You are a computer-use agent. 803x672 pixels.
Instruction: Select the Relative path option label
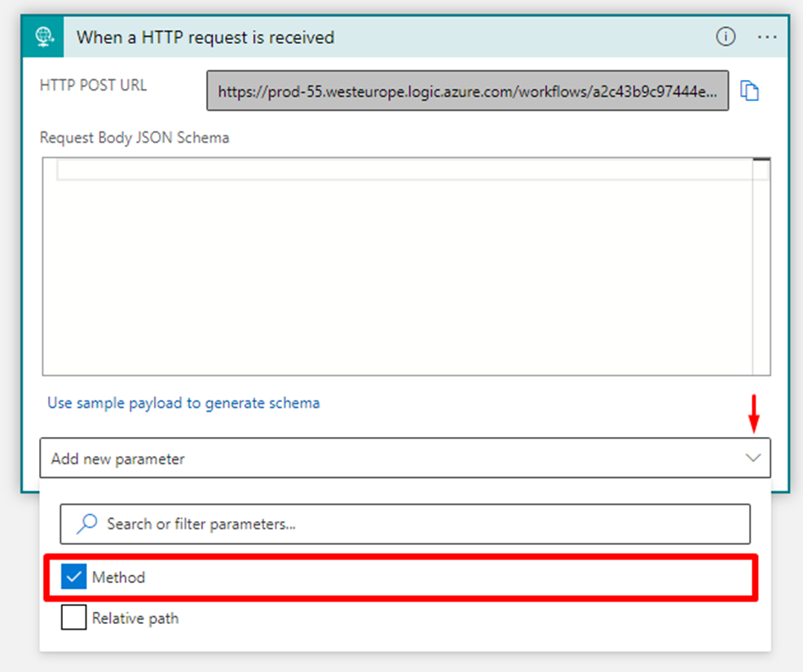(x=135, y=619)
